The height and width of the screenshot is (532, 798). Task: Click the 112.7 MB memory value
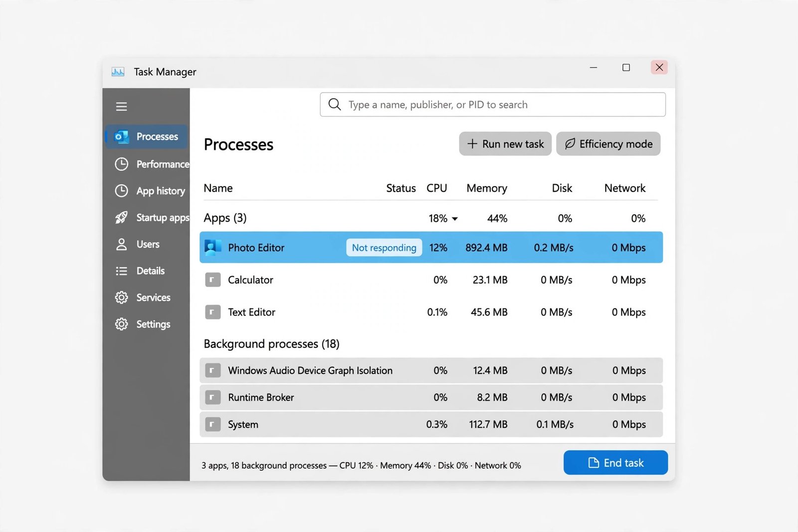[488, 424]
